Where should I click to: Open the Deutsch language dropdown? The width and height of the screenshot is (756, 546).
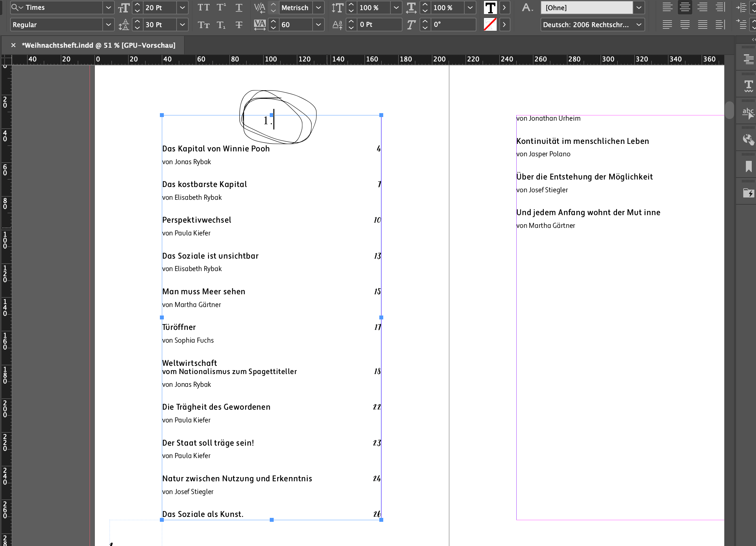click(x=639, y=24)
